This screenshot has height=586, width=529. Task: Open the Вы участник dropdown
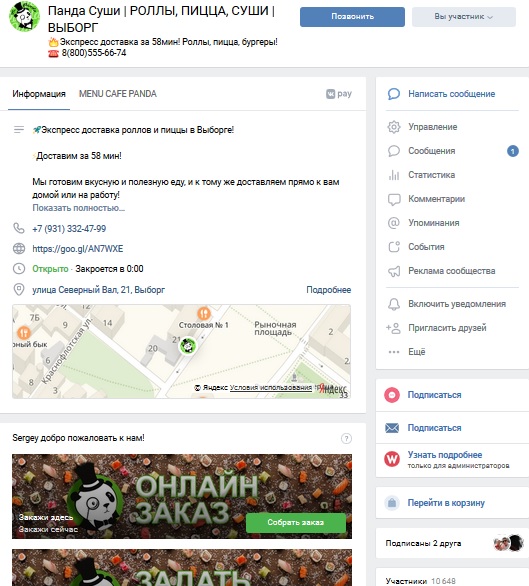coord(464,17)
